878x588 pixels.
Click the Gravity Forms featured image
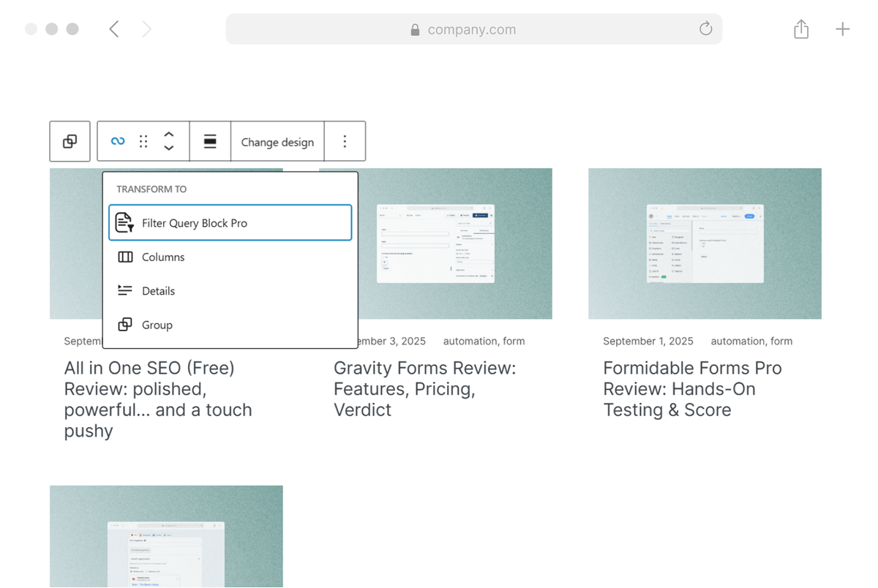click(x=455, y=244)
